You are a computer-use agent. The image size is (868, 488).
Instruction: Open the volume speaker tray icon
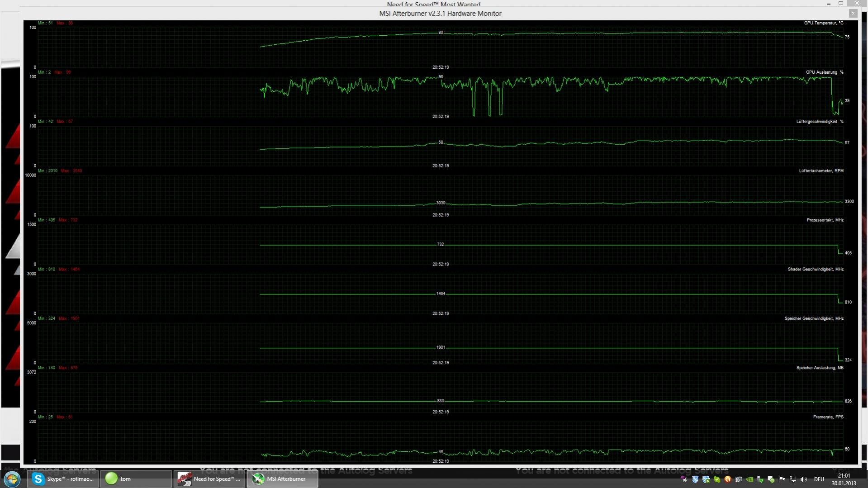(x=804, y=479)
